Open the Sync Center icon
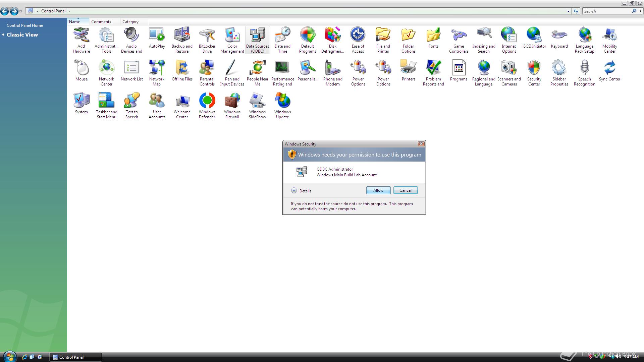644x362 pixels. (609, 70)
